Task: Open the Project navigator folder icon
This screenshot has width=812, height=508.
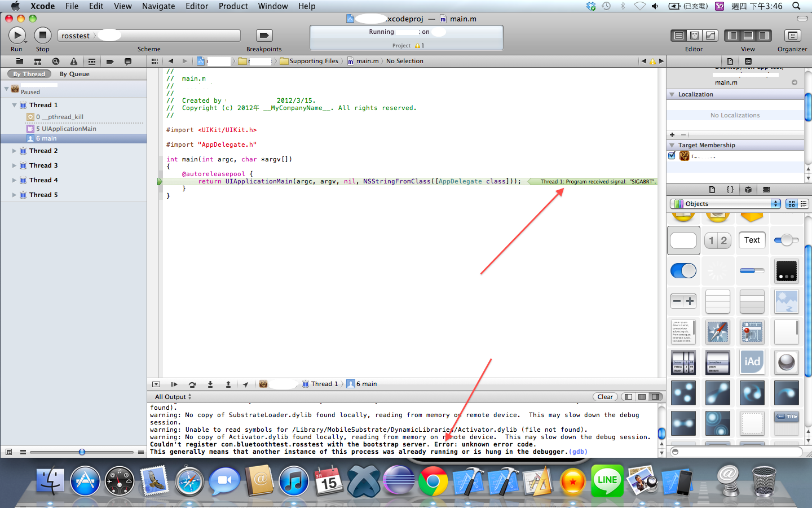Action: pyautogui.click(x=20, y=61)
